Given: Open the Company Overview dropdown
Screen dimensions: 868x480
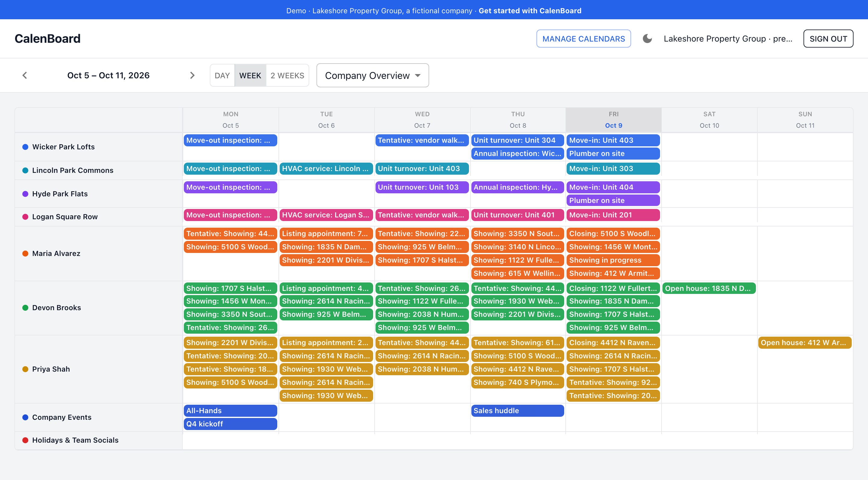Looking at the screenshot, I should 373,75.
